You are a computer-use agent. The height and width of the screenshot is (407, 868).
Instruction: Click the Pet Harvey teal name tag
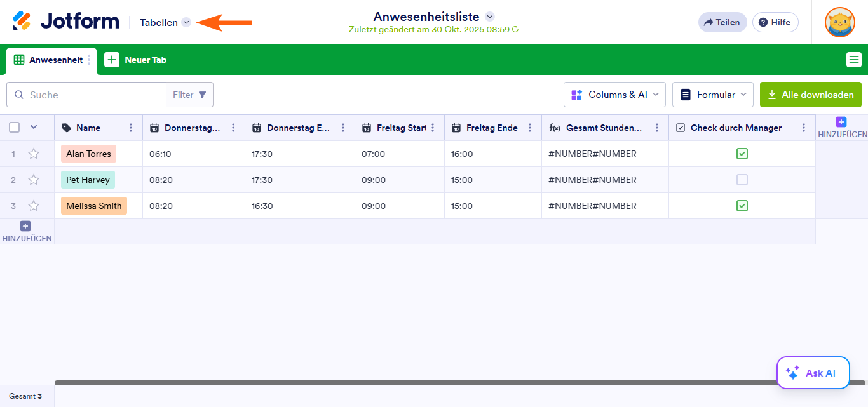click(x=88, y=180)
